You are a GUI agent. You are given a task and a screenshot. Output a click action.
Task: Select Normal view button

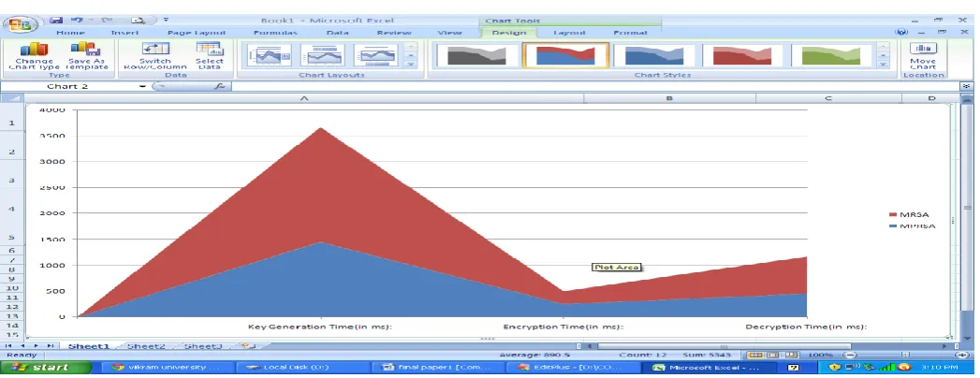pos(755,355)
